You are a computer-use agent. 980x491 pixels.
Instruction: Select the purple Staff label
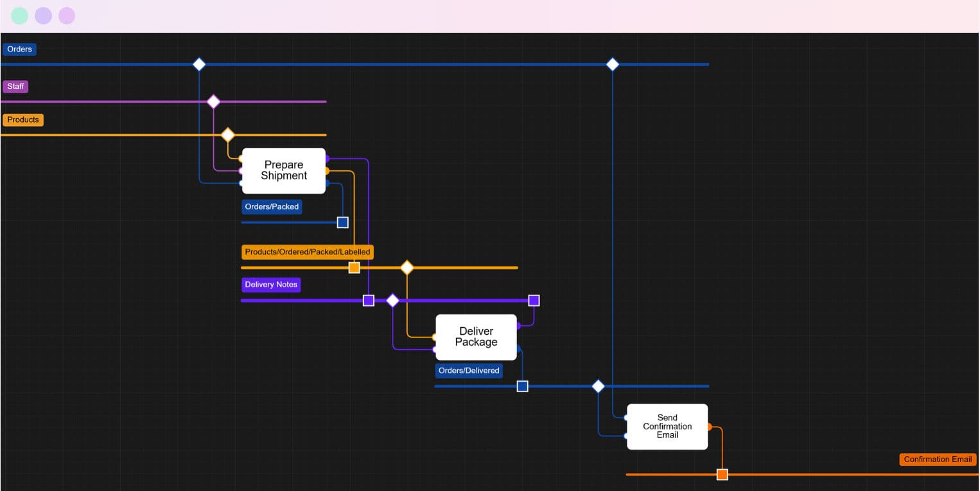click(x=15, y=87)
